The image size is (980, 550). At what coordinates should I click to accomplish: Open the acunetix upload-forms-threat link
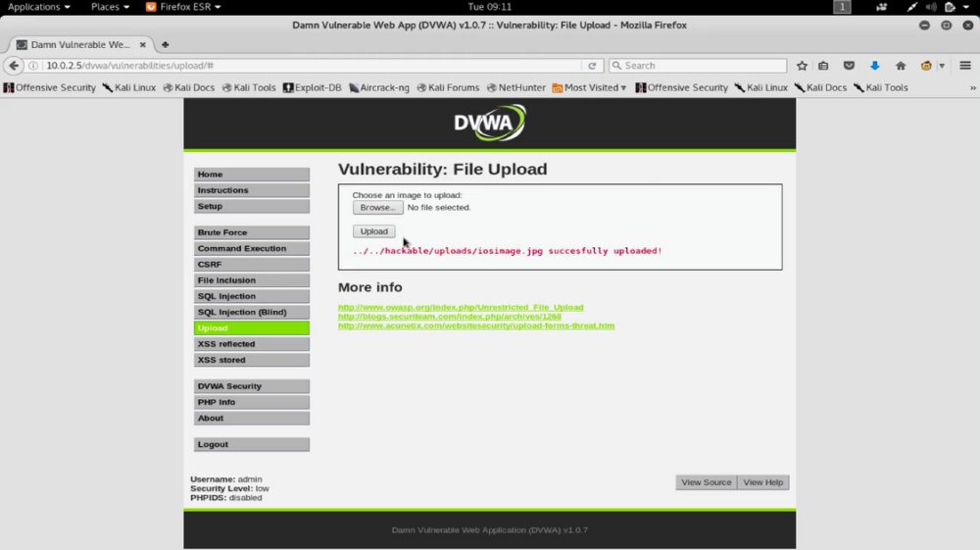[476, 325]
